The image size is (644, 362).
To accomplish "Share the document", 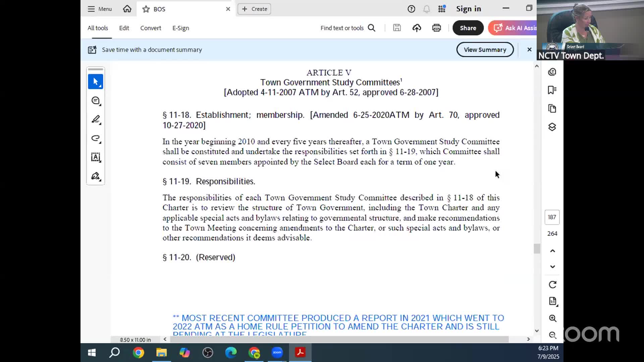I will click(x=468, y=28).
